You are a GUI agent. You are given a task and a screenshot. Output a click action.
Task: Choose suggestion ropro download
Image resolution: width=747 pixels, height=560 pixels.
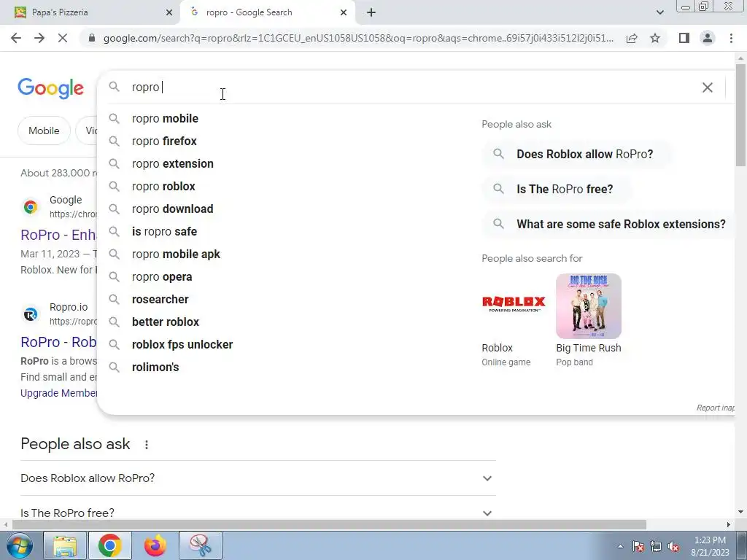(172, 209)
